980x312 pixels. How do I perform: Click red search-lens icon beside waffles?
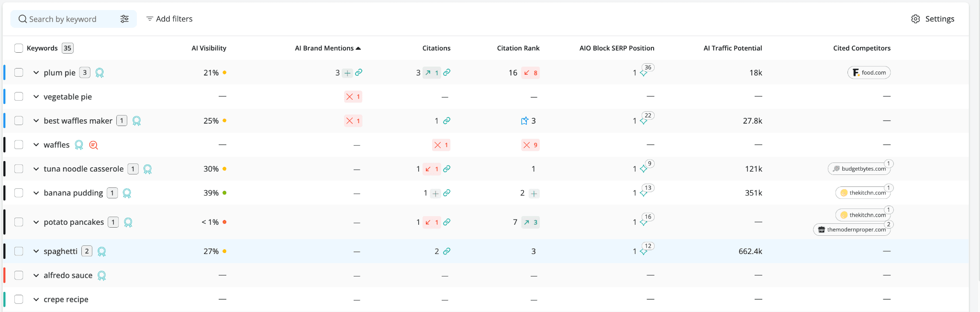[x=94, y=145]
